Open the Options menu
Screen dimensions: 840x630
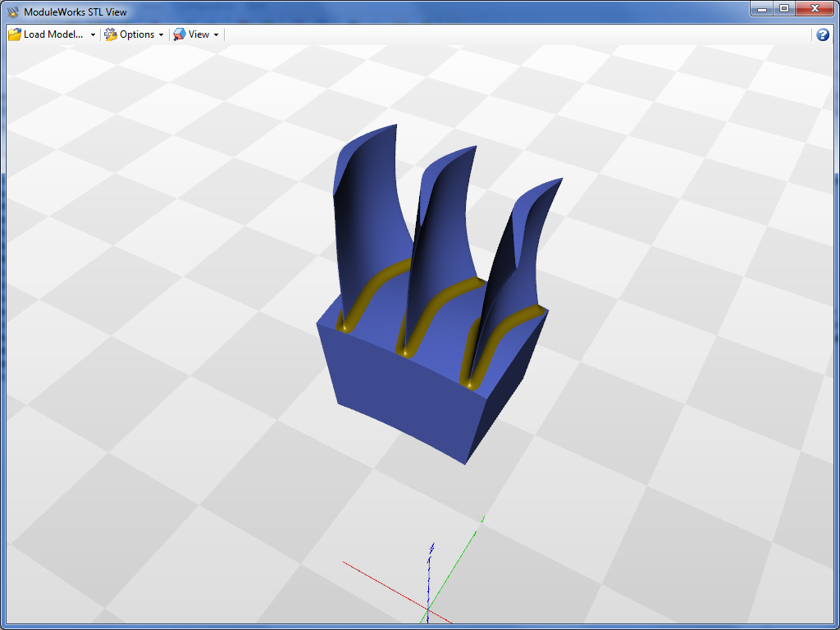134,34
